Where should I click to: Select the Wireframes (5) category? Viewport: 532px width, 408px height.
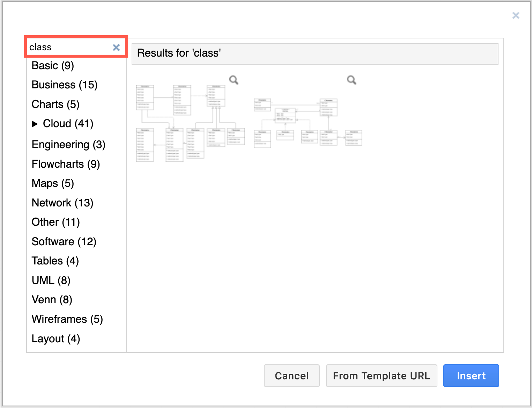point(67,319)
